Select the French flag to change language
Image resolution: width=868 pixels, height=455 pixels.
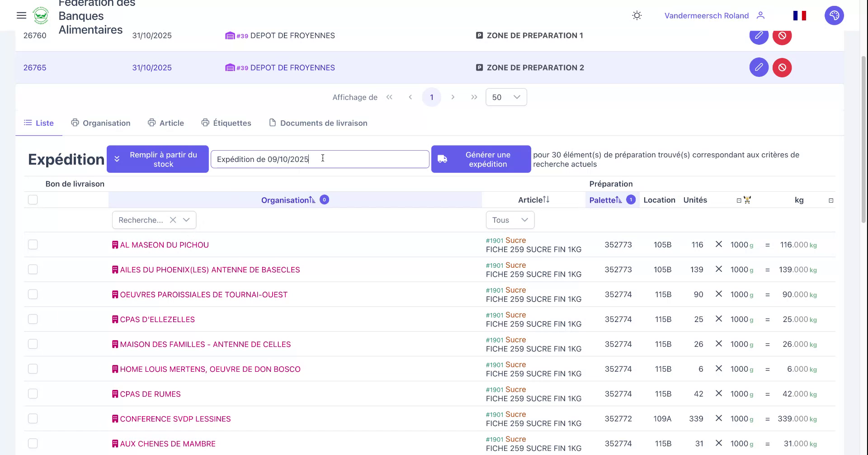[x=799, y=15]
